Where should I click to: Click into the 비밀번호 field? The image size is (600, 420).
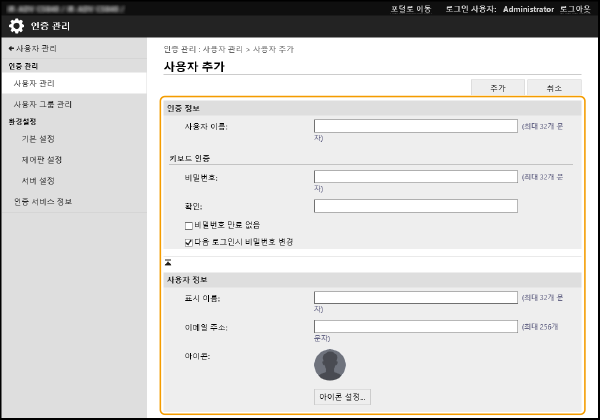[415, 177]
